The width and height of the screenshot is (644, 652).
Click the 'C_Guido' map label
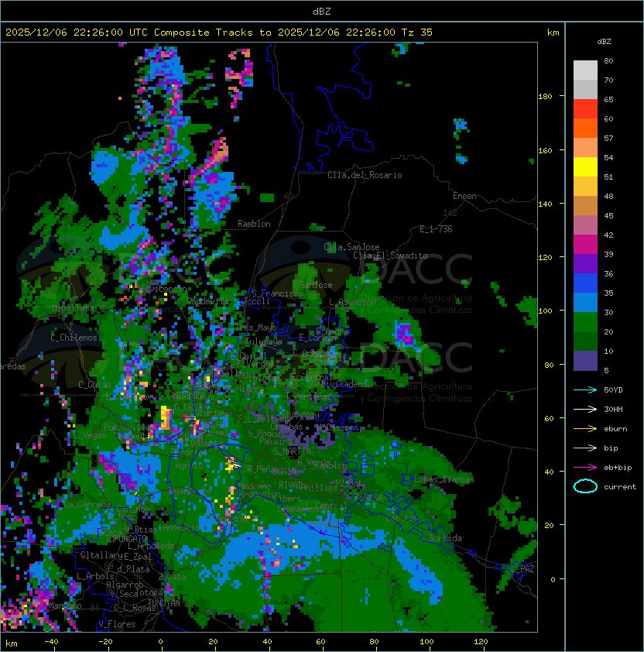pos(94,385)
